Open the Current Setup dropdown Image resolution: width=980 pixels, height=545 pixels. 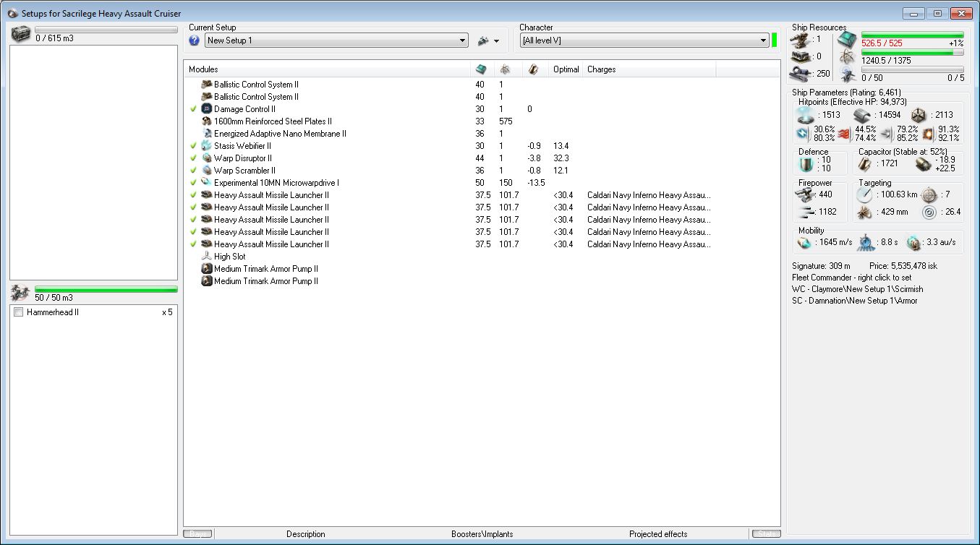(x=337, y=40)
